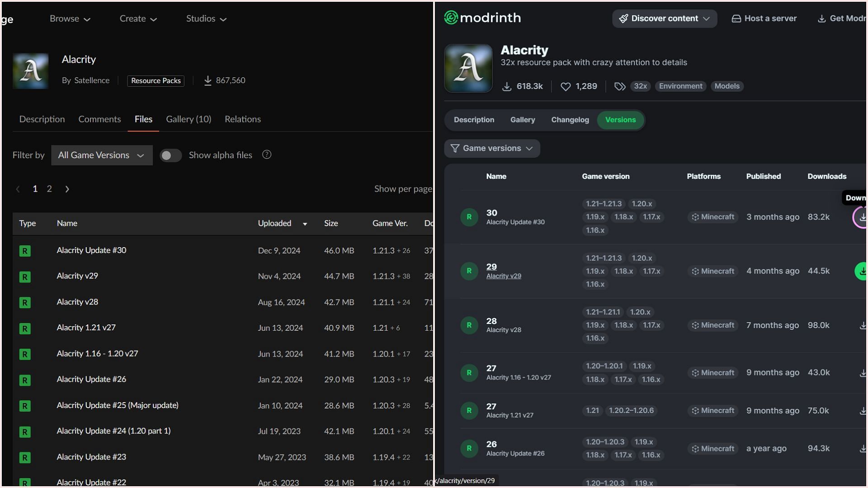Select the Gallery tab on Modrinth
The height and width of the screenshot is (488, 868).
tap(522, 120)
